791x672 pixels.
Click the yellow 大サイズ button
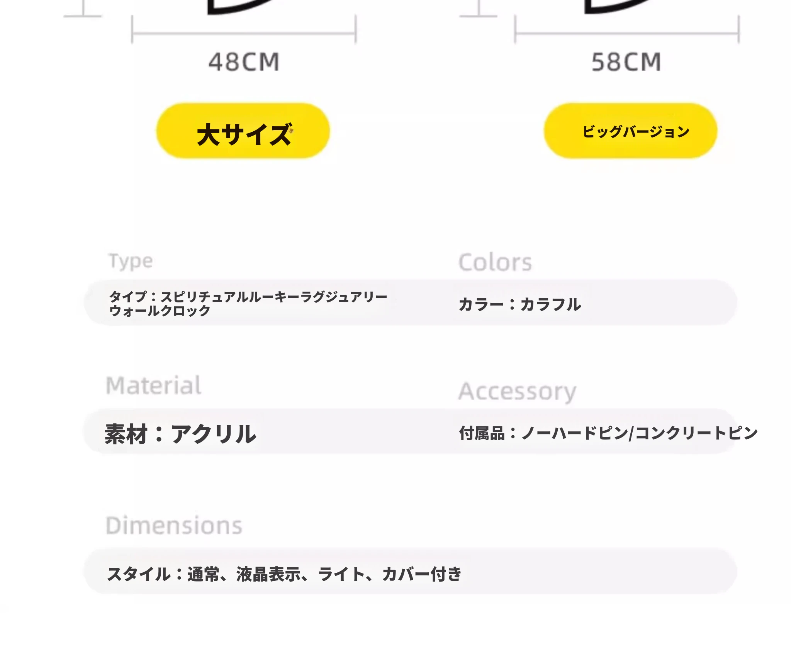coord(243,131)
